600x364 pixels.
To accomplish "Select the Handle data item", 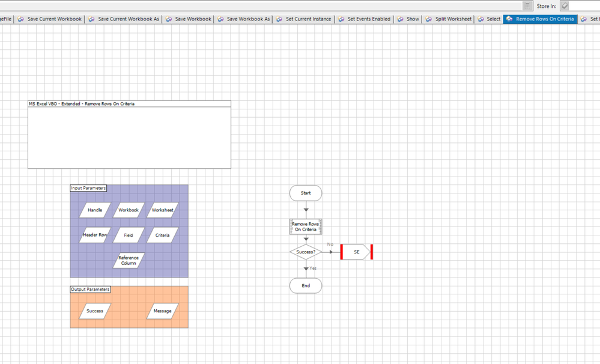I will click(95, 210).
